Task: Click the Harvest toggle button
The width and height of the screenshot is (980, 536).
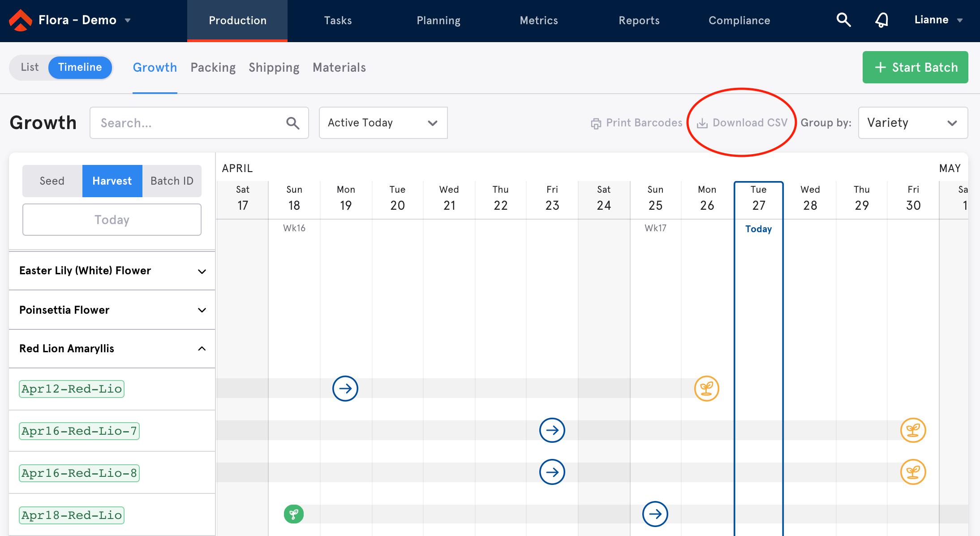Action: [x=112, y=182]
